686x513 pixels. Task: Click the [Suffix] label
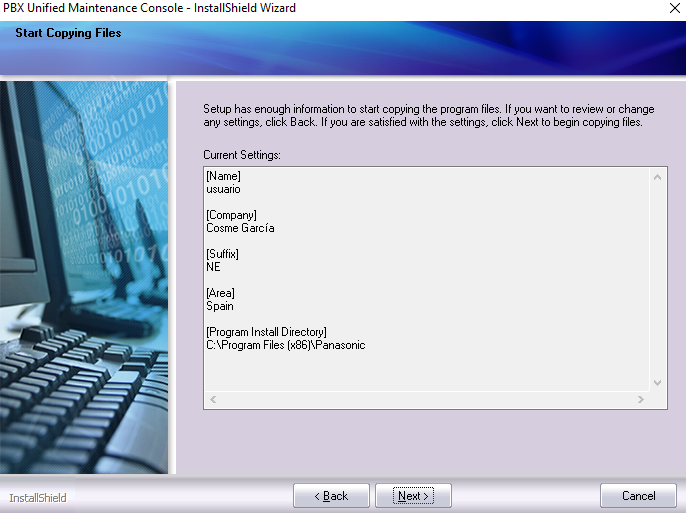tap(222, 254)
